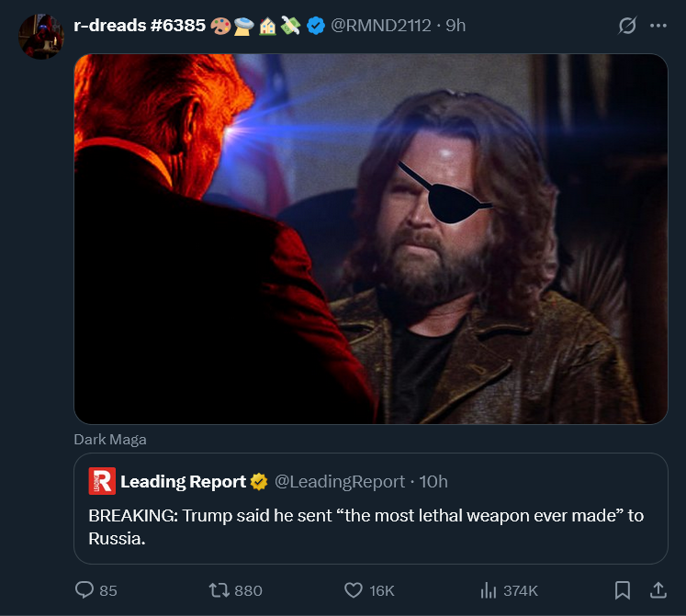Screen dimensions: 686x616
Task: Share the post via share icon
Action: pos(658,590)
